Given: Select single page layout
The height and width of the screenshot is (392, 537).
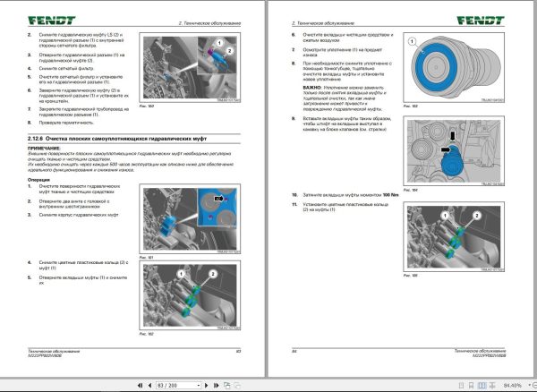Looking at the screenshot, I should (461, 386).
